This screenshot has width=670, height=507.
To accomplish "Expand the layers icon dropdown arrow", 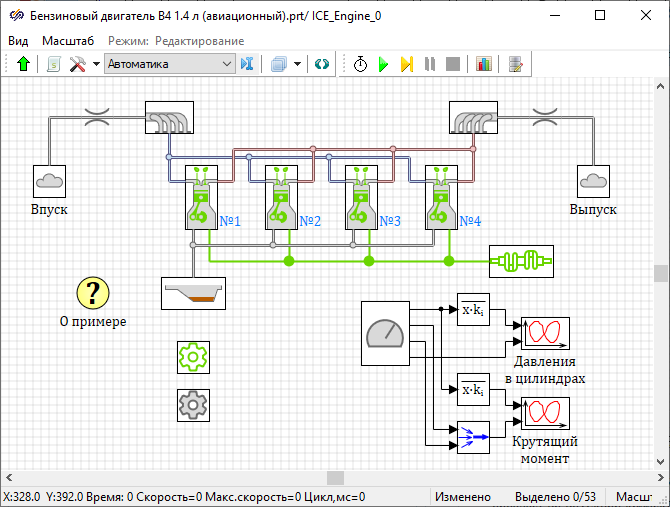I will pyautogui.click(x=298, y=64).
